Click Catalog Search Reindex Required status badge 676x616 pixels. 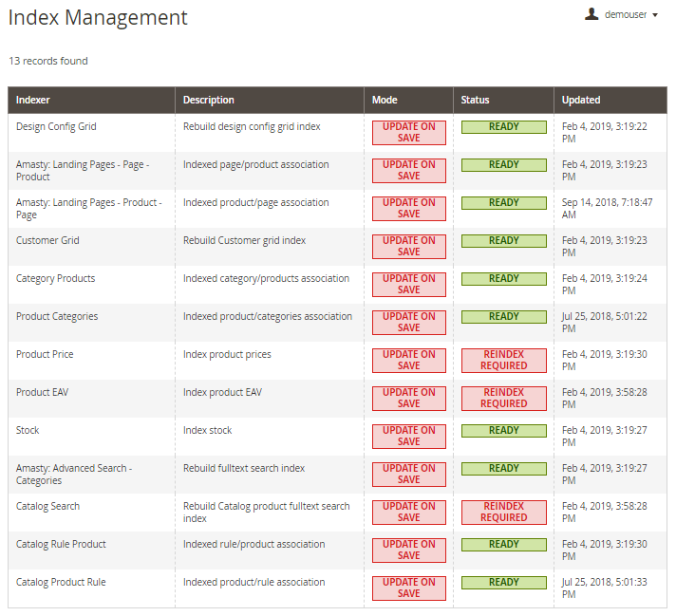tap(503, 512)
